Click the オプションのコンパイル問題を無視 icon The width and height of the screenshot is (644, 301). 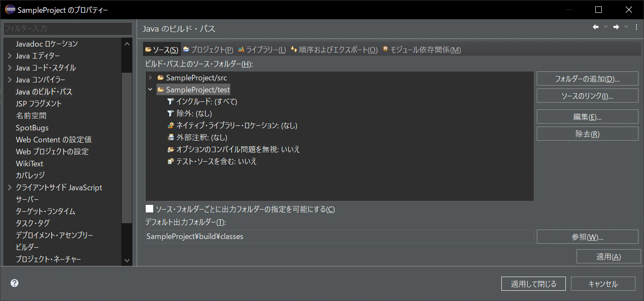click(171, 150)
